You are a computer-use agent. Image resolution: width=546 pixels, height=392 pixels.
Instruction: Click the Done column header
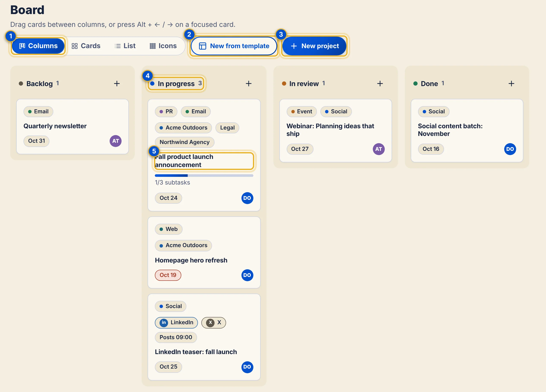coord(429,84)
